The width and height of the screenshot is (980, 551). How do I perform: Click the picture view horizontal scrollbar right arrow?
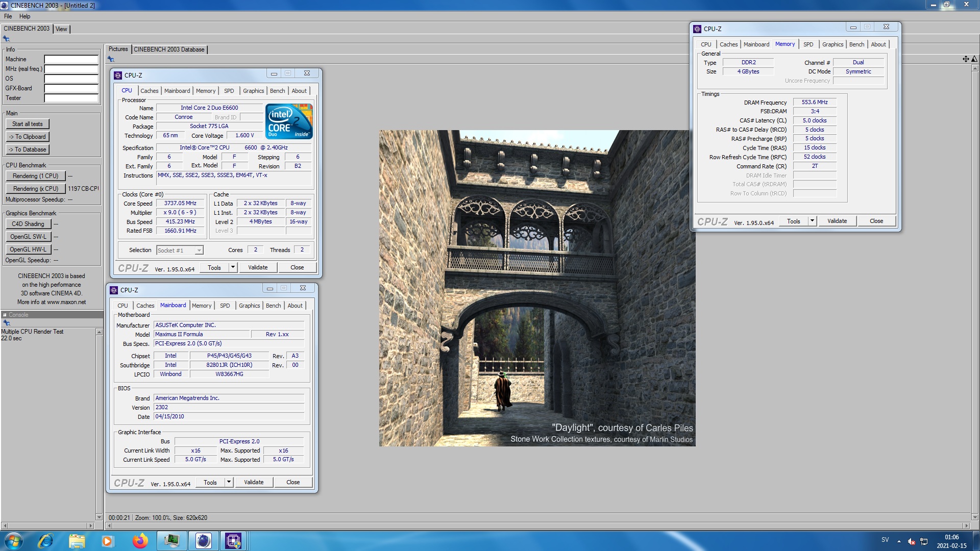pos(966,525)
